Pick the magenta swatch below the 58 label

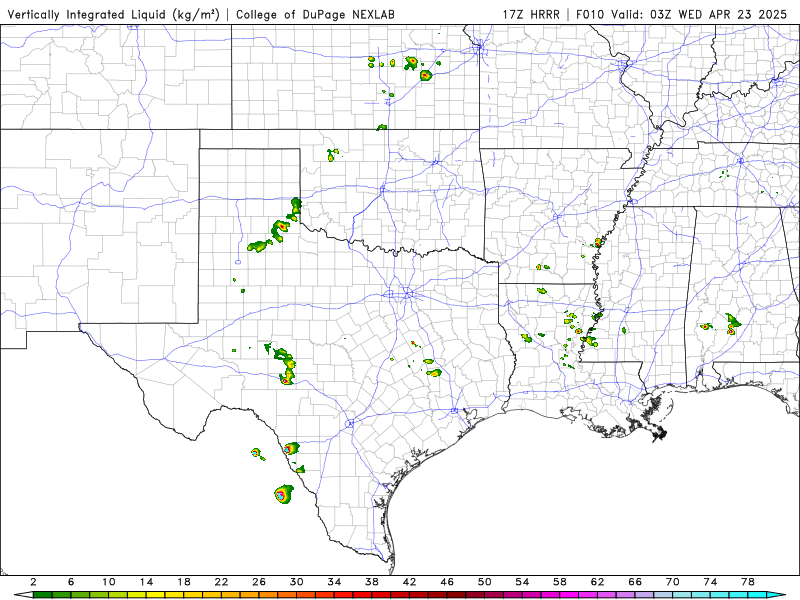(569, 595)
